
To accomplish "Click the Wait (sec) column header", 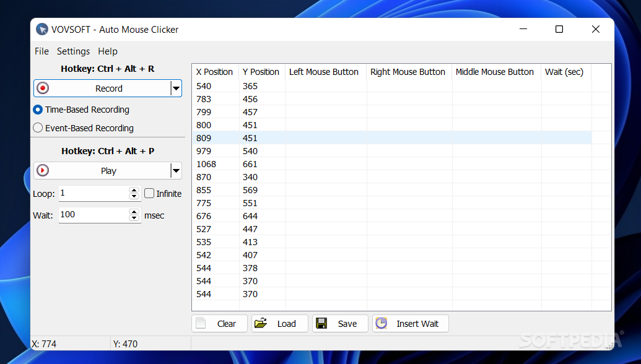I will 566,72.
